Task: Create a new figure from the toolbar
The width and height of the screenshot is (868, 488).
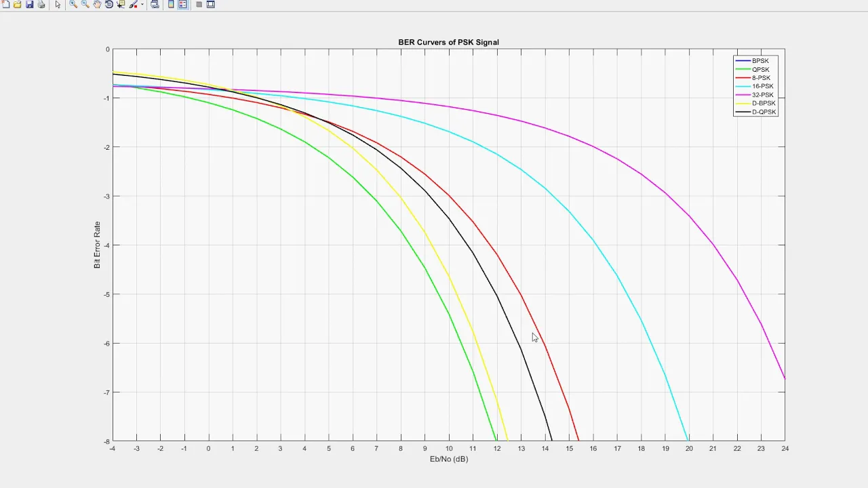Action: point(6,4)
